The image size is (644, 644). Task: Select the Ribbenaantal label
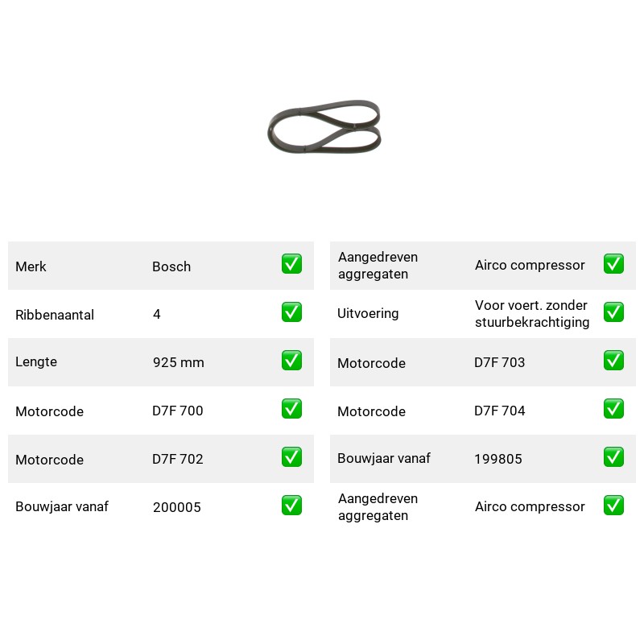(55, 315)
